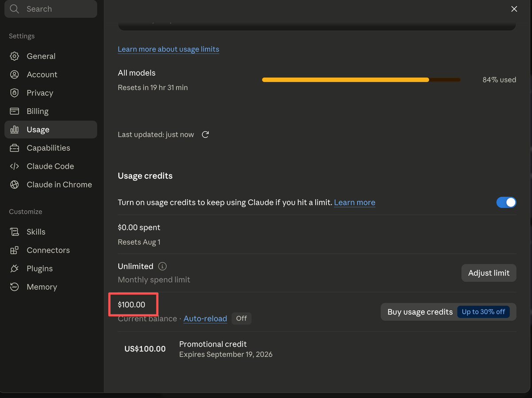Click the info icon beside Unlimited

click(163, 266)
